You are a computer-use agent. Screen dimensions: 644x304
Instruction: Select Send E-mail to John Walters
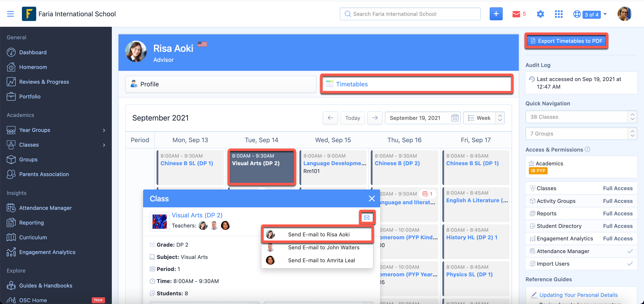pos(323,247)
